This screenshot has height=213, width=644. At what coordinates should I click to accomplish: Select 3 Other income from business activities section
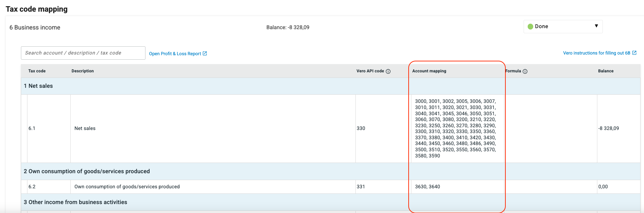[331, 202]
